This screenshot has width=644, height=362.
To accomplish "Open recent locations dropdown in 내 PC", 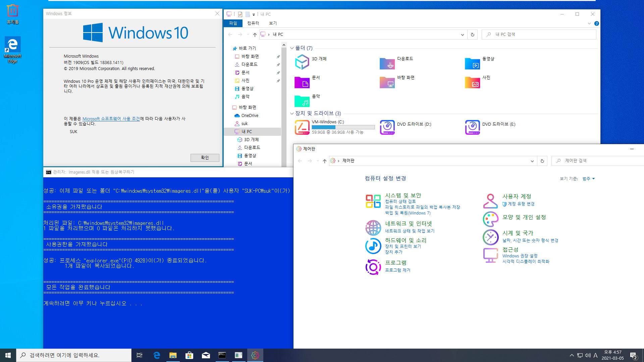I will pos(248,35).
